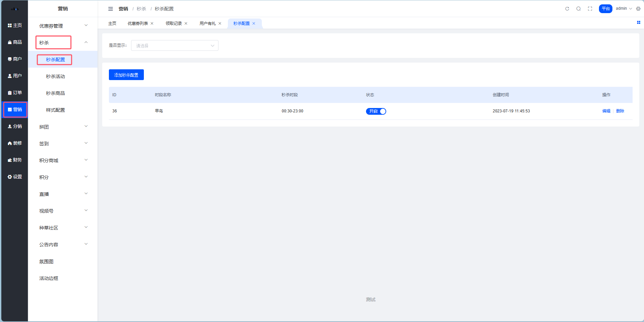The height and width of the screenshot is (322, 644).
Task: Expand the 优惠券管理 submenu
Action: pos(63,26)
